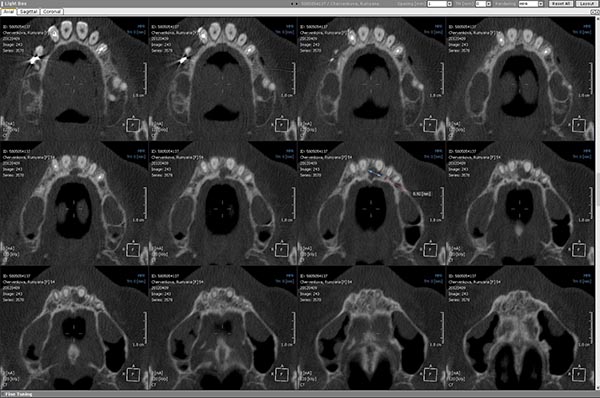
Task: Click the Spacing value input field
Action: (x=437, y=4)
